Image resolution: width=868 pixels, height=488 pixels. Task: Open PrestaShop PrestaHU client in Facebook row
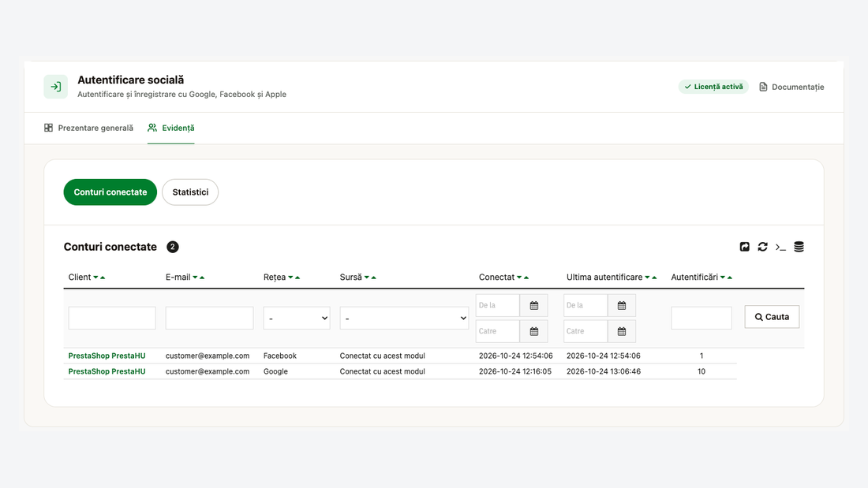(x=107, y=356)
